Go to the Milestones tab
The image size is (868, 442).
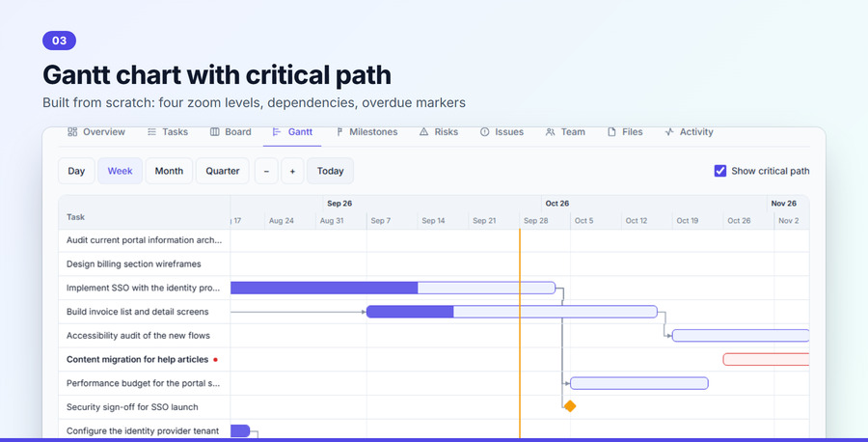[x=366, y=132]
